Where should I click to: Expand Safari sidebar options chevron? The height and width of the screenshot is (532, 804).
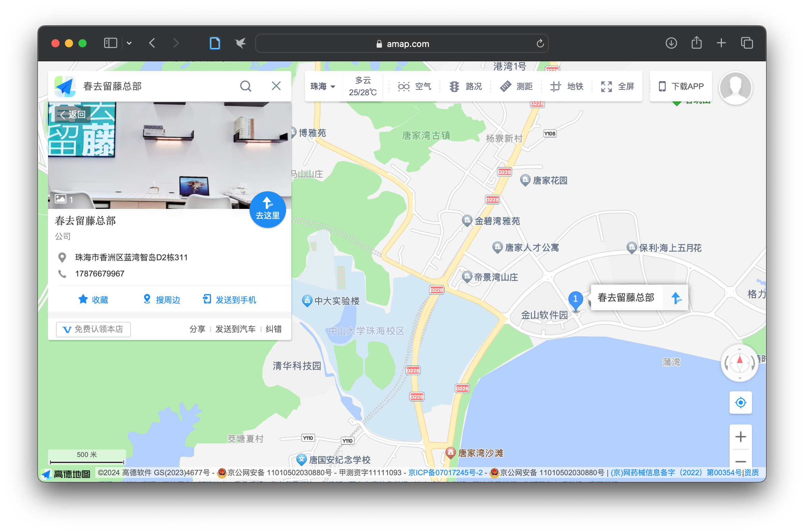(129, 43)
